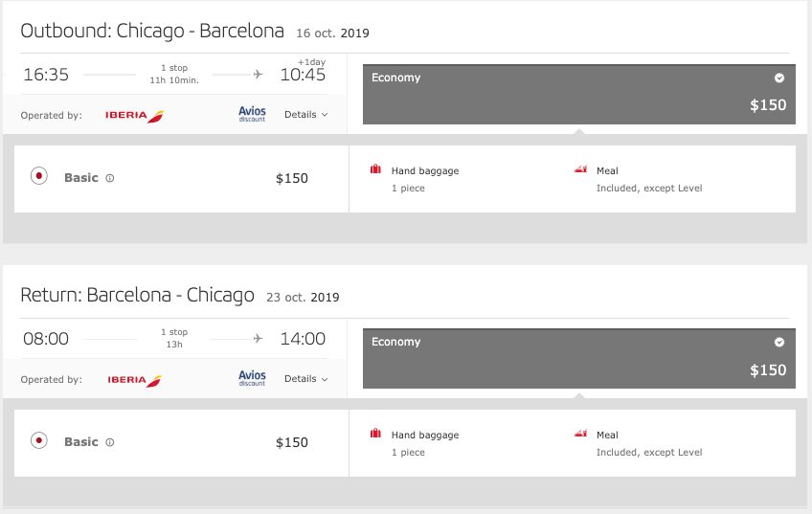Click the Iberia logo on return flight
812x514 pixels.
[134, 380]
